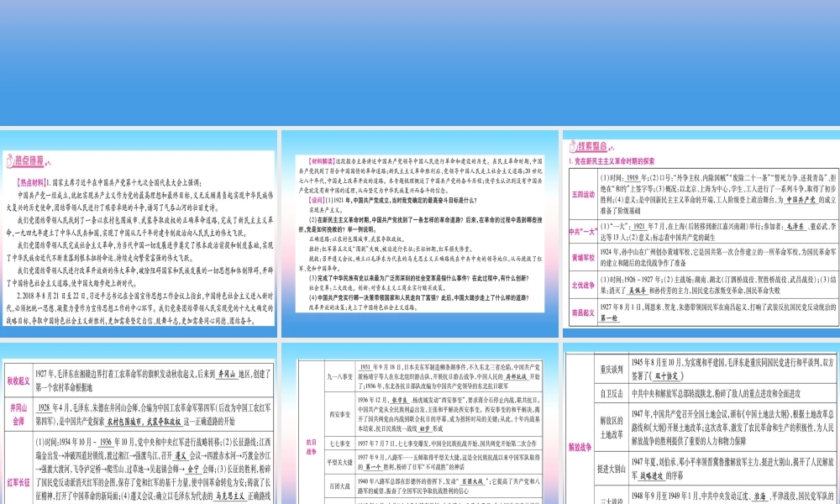The width and height of the screenshot is (840, 504).
Task: Click the 线索整合 heading icon
Action: click(573, 145)
